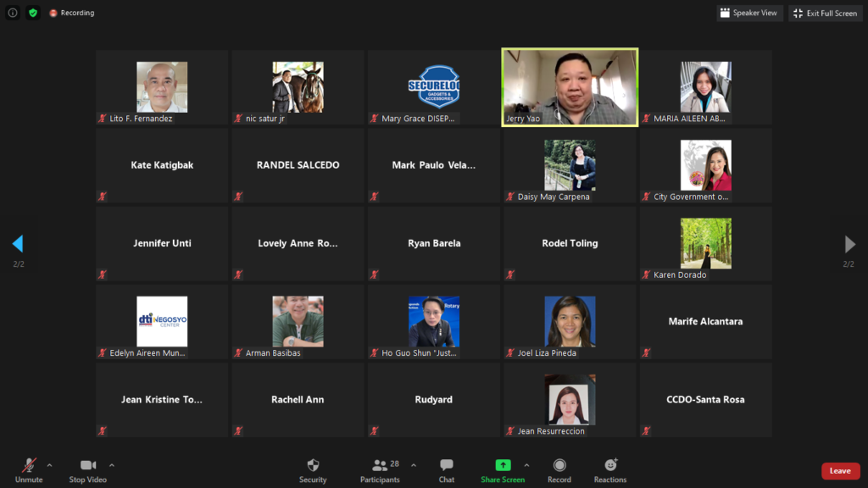This screenshot has height=488, width=868.
Task: Open the Reactions emoji picker
Action: coord(610,470)
